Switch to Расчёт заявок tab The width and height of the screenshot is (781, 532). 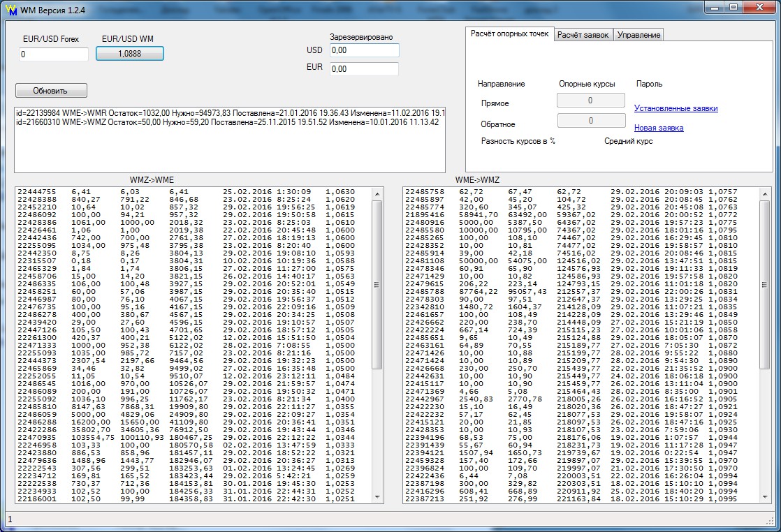(x=583, y=35)
